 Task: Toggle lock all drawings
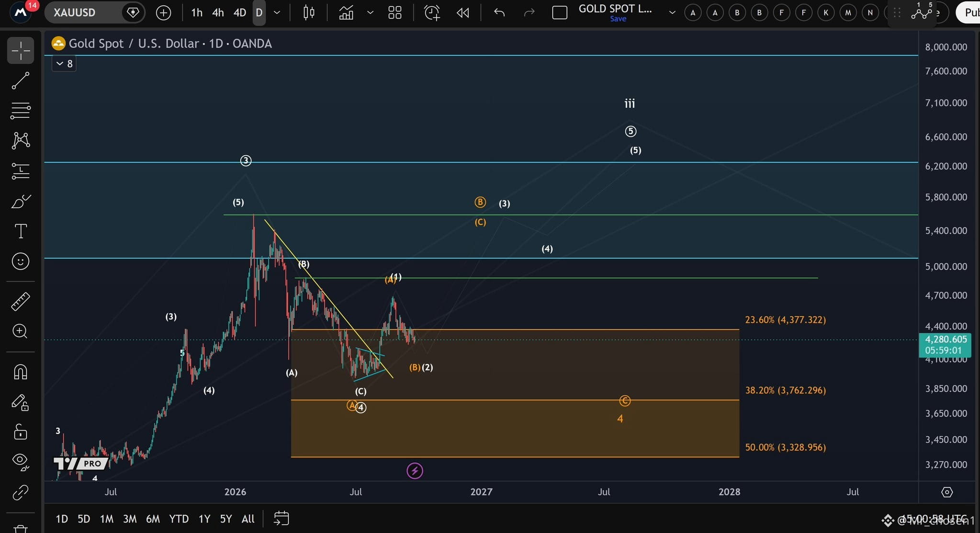coord(21,432)
